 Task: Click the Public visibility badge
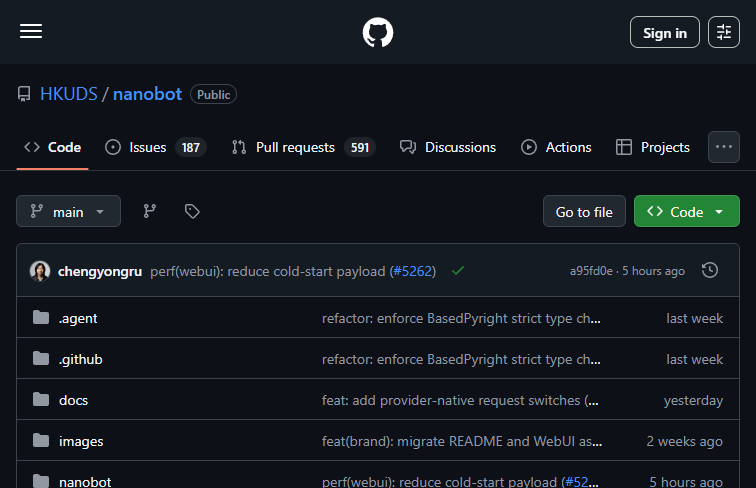pyautogui.click(x=213, y=95)
